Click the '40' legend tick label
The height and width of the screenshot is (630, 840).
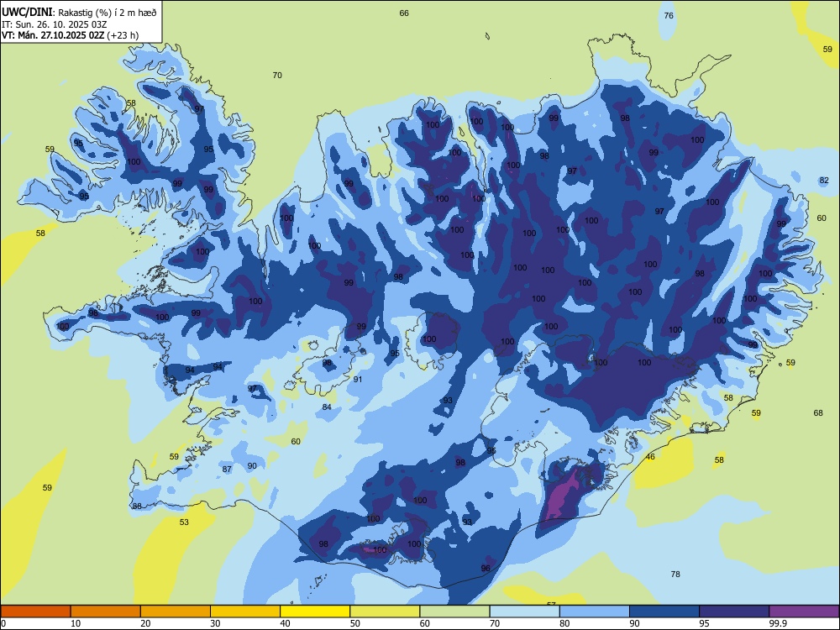pyautogui.click(x=285, y=623)
